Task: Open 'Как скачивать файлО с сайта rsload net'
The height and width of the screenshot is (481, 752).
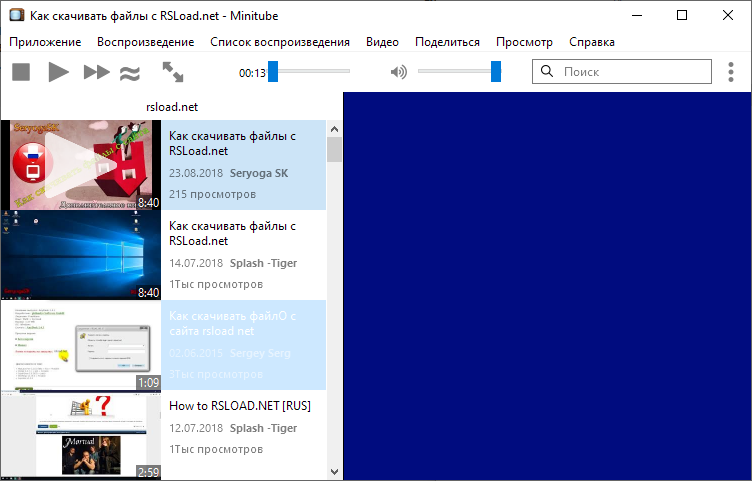Action: tap(232, 324)
